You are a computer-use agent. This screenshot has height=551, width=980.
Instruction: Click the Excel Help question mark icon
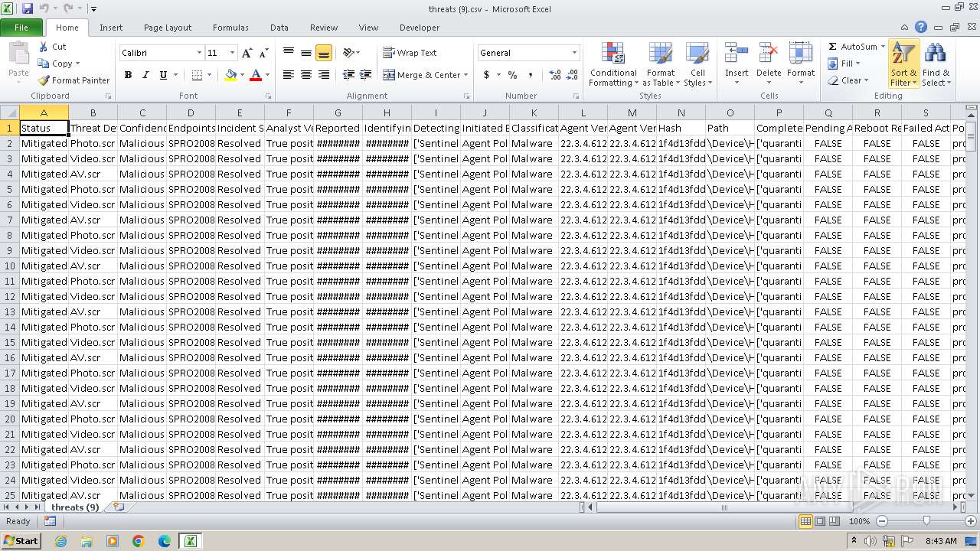point(921,28)
